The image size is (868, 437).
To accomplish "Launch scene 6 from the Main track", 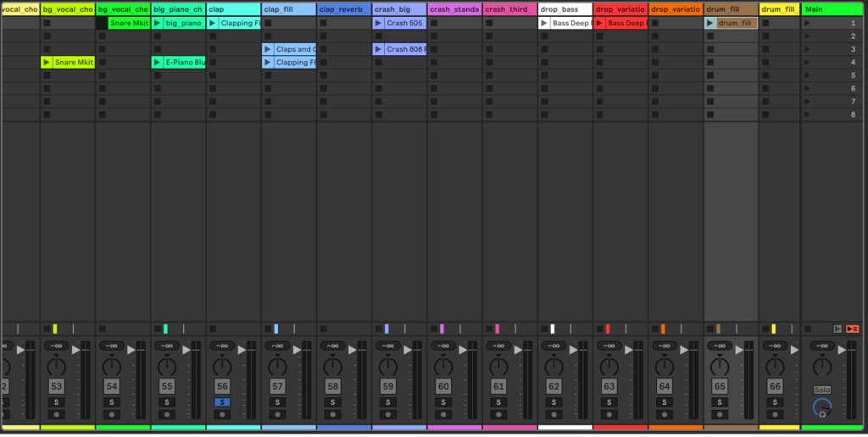I will 807,89.
